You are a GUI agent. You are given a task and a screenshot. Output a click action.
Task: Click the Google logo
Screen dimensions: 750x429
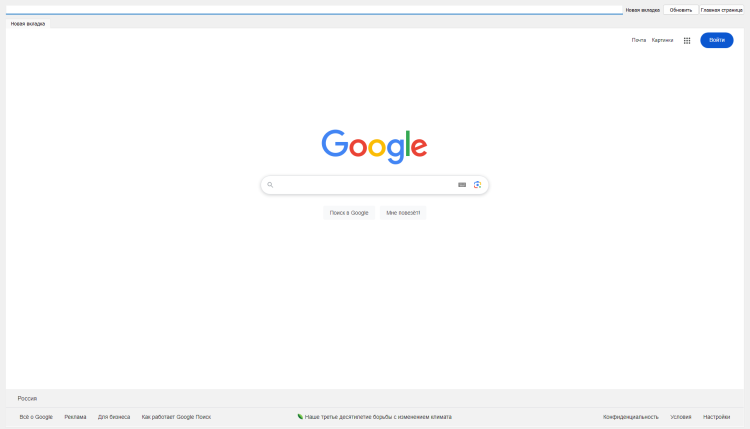click(374, 145)
